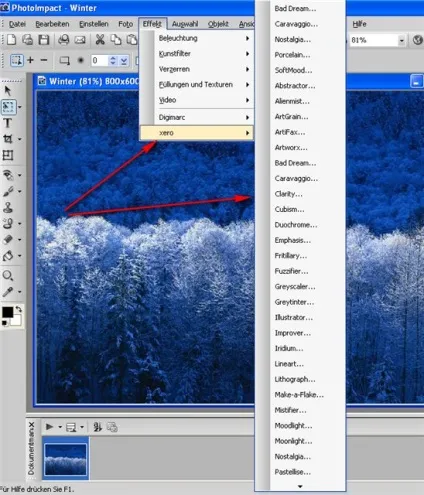Image resolution: width=424 pixels, height=495 pixels.
Task: Open the zoom level 81% dropdown
Action: 401,40
